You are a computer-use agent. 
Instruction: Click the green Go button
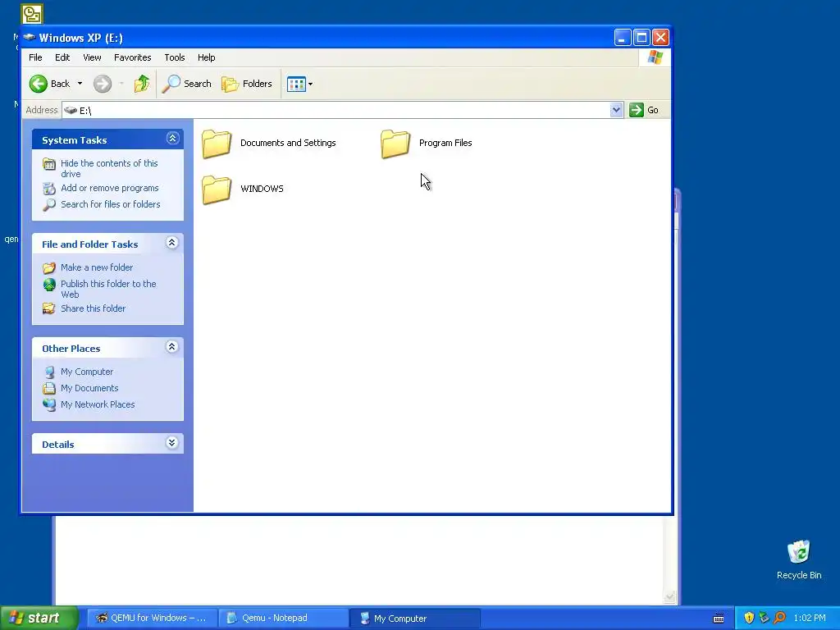pos(645,110)
